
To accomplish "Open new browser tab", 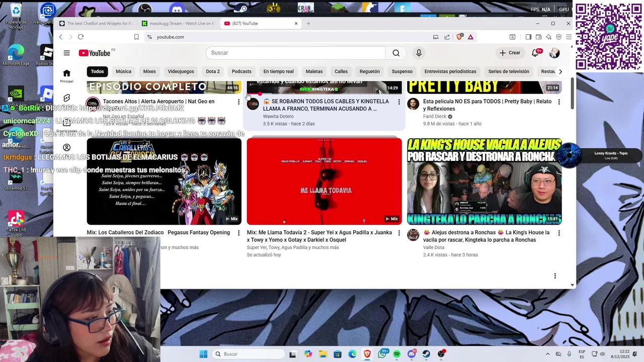I will tap(308, 24).
